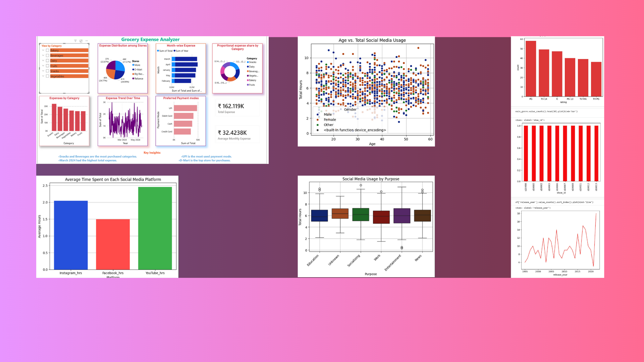Image resolution: width=644 pixels, height=362 pixels.
Task: Enable the Snacks category checkbox
Action: tap(48, 71)
